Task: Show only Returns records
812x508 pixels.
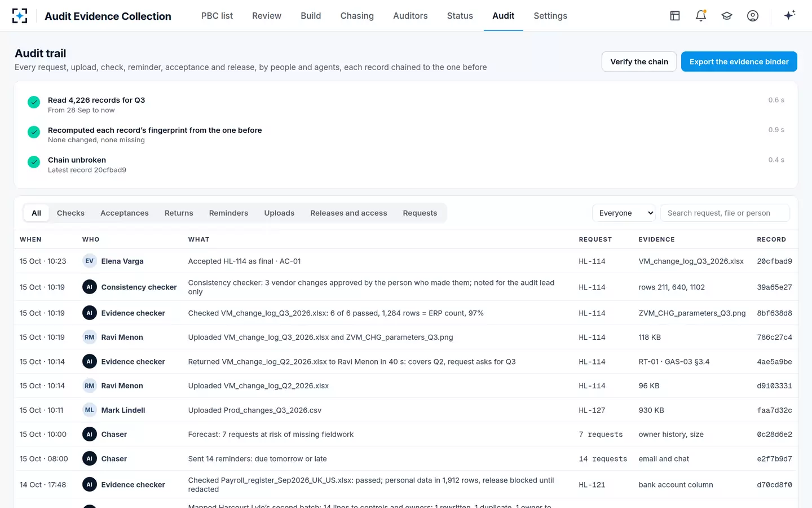Action: (179, 213)
